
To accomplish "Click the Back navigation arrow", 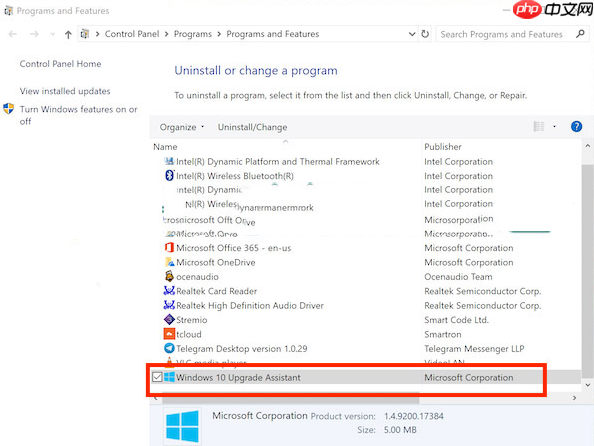I will 13,34.
